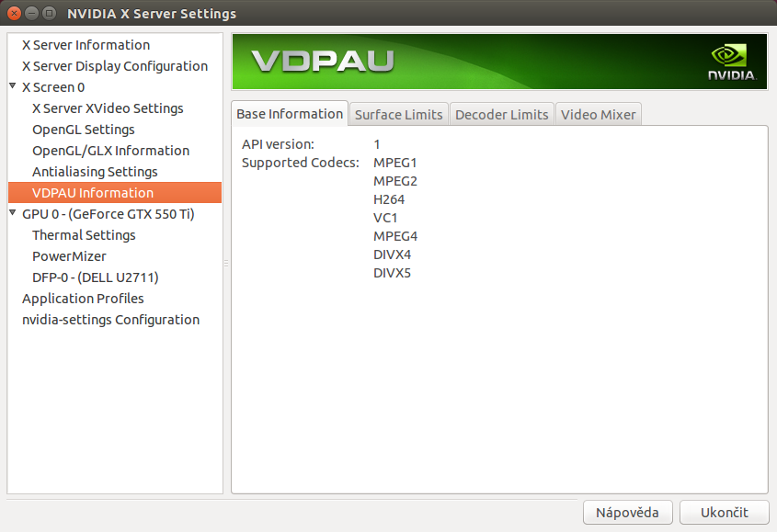The width and height of the screenshot is (777, 532).
Task: Show OpenGL/GLX Information page
Action: pyautogui.click(x=115, y=151)
